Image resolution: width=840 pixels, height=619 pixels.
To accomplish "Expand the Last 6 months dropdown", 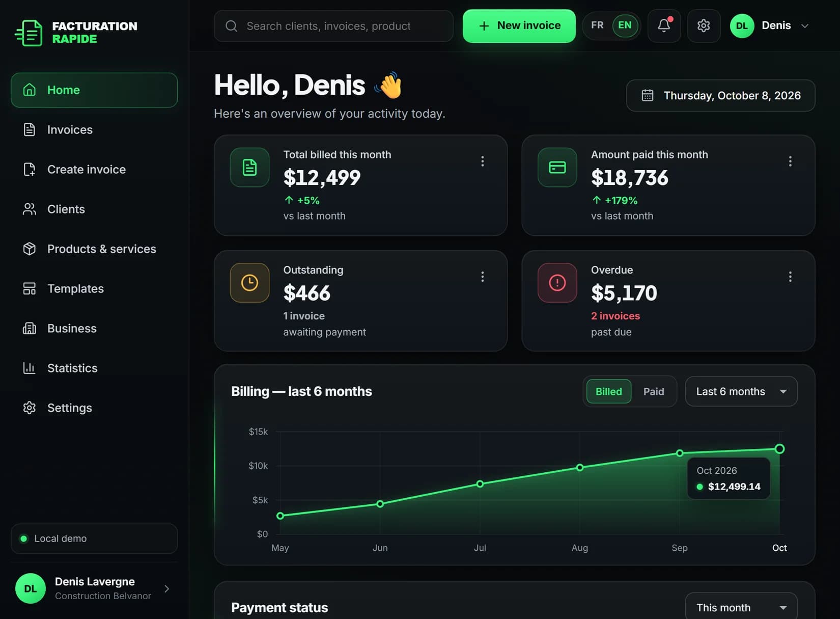I will pyautogui.click(x=741, y=391).
